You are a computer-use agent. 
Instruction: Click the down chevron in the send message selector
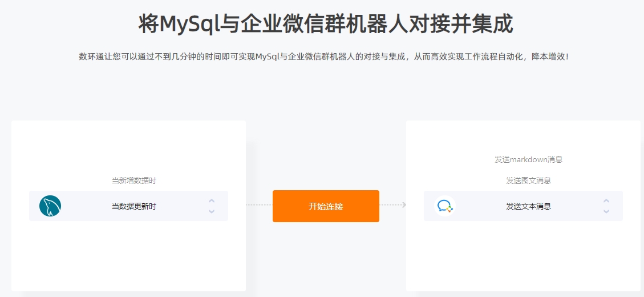[x=606, y=211]
